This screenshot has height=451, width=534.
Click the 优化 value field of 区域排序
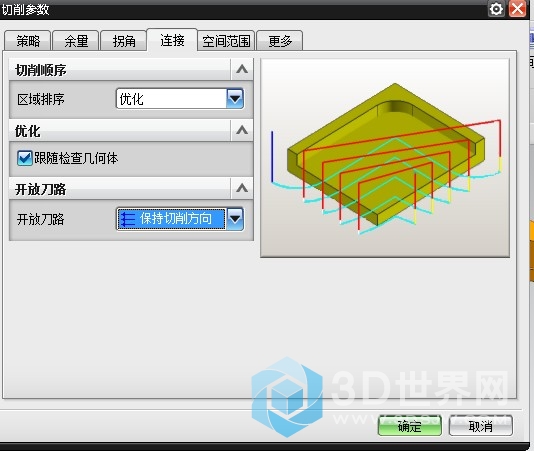click(x=171, y=99)
